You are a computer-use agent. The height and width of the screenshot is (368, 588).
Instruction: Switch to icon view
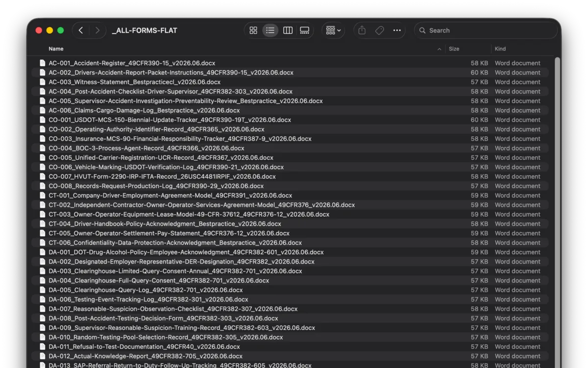point(253,30)
